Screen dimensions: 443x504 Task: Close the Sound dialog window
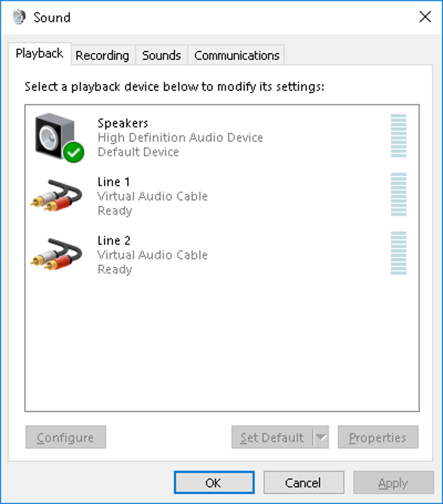pyautogui.click(x=425, y=17)
